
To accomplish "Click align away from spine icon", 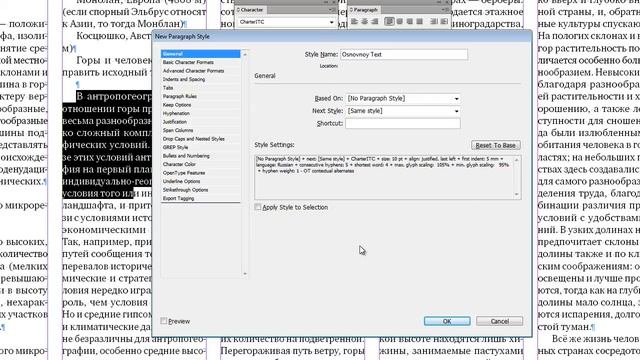I will click(x=444, y=22).
